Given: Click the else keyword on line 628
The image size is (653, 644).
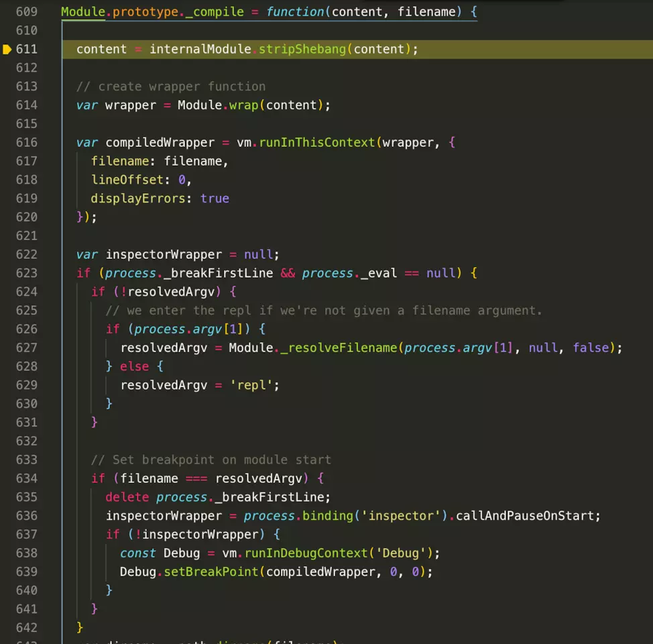Looking at the screenshot, I should click(x=134, y=366).
